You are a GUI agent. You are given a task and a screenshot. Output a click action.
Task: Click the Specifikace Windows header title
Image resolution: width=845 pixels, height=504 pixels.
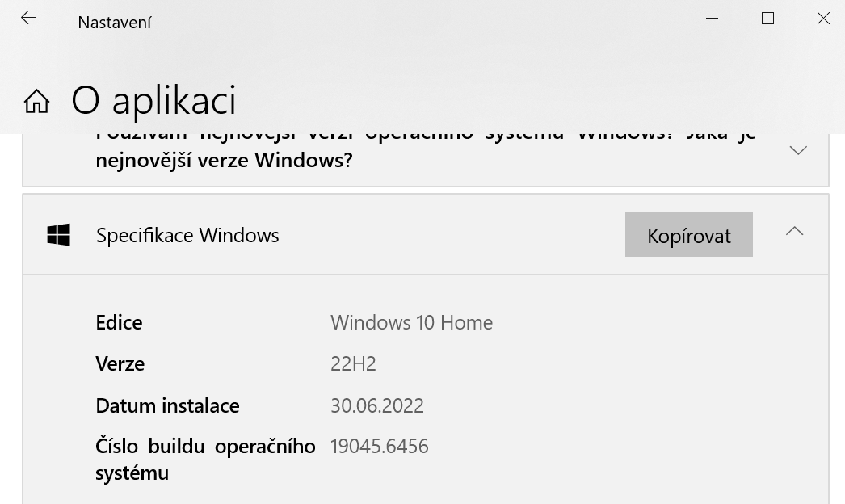tap(187, 235)
